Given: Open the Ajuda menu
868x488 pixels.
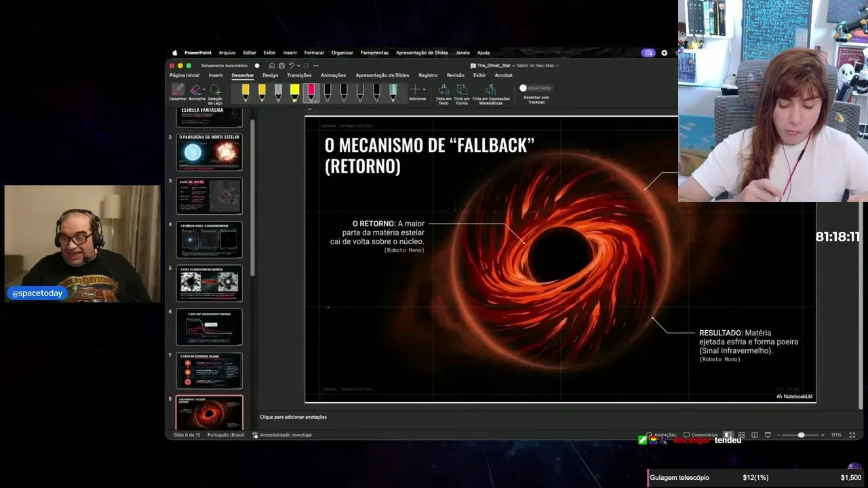Looking at the screenshot, I should click(x=484, y=52).
